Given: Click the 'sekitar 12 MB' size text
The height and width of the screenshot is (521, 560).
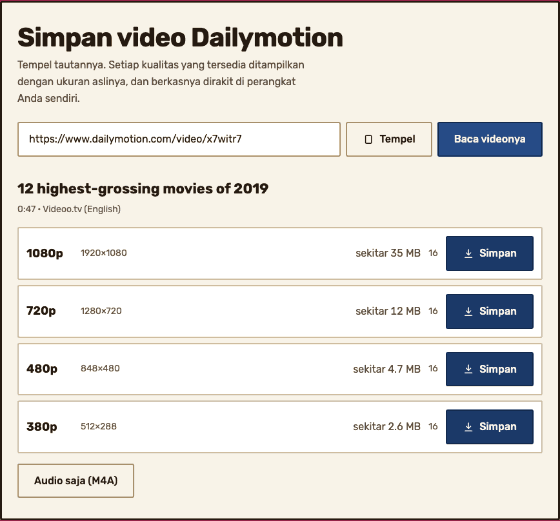Looking at the screenshot, I should [x=388, y=311].
